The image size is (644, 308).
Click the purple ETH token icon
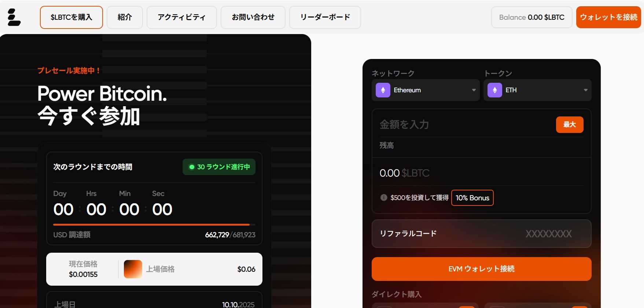(x=494, y=90)
